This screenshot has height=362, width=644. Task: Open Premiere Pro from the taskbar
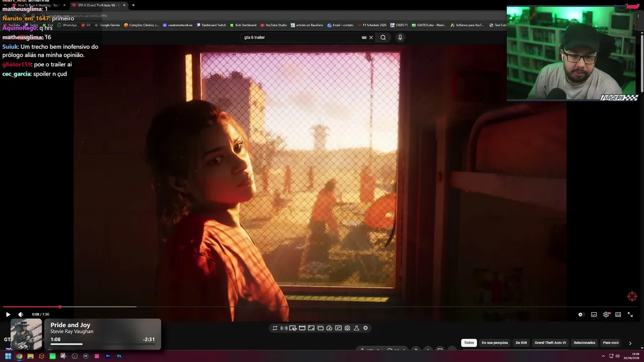(x=108, y=356)
